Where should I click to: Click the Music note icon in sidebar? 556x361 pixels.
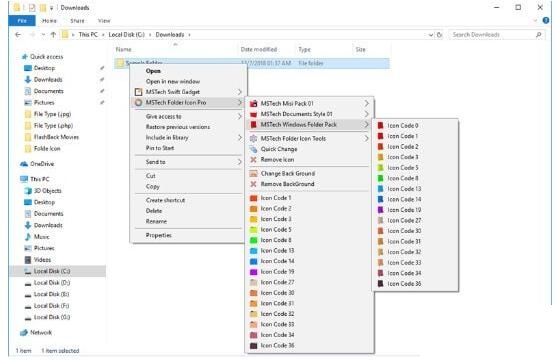[28, 237]
